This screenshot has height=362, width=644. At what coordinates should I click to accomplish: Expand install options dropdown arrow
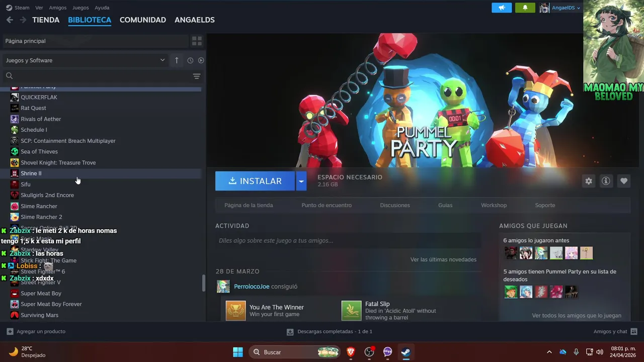tap(301, 181)
